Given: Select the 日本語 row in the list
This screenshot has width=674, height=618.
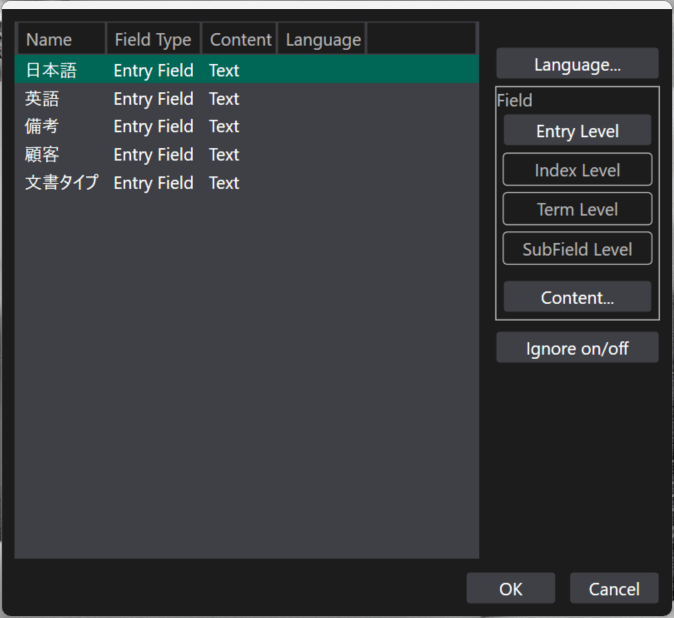Looking at the screenshot, I should tap(51, 71).
